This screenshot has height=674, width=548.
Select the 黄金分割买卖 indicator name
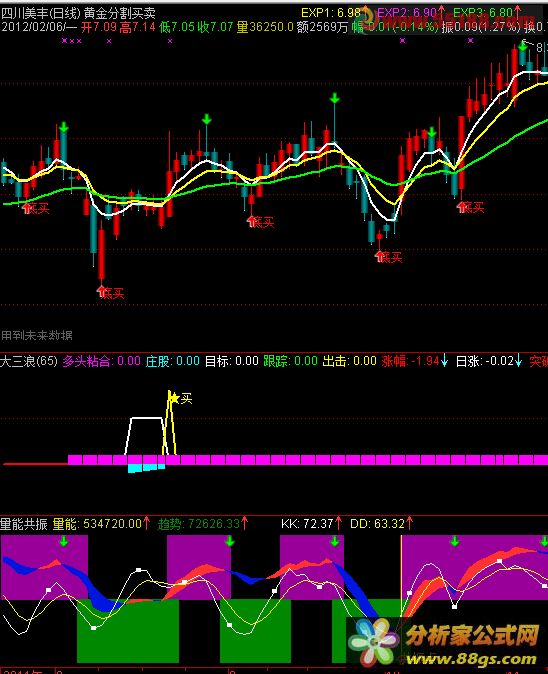(x=119, y=13)
